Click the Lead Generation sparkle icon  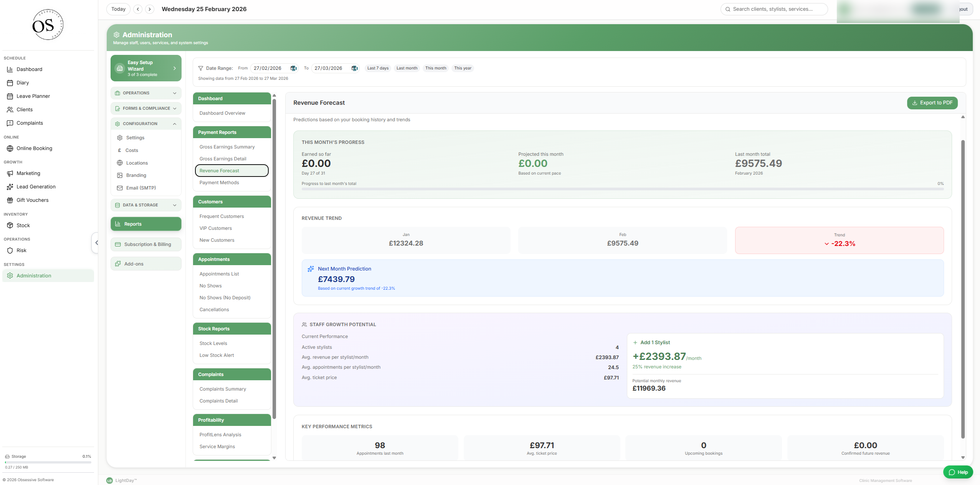(x=10, y=187)
